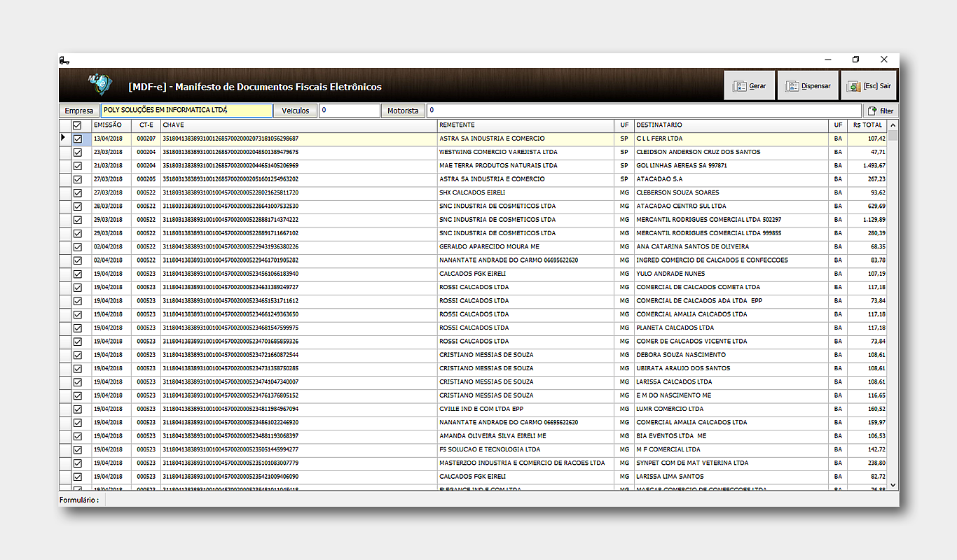Click the grid scrollbar down arrow

[893, 484]
